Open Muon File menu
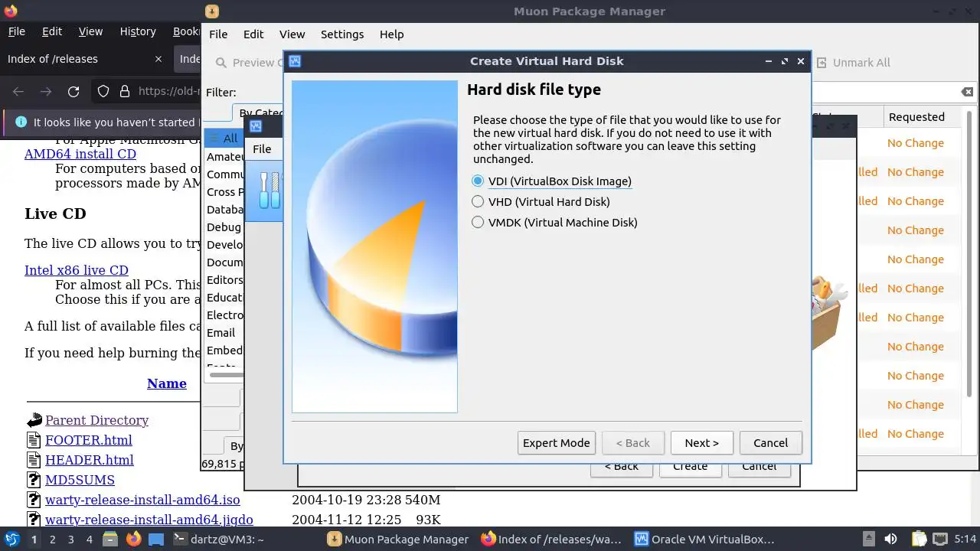This screenshot has height=551, width=980. coord(218,34)
